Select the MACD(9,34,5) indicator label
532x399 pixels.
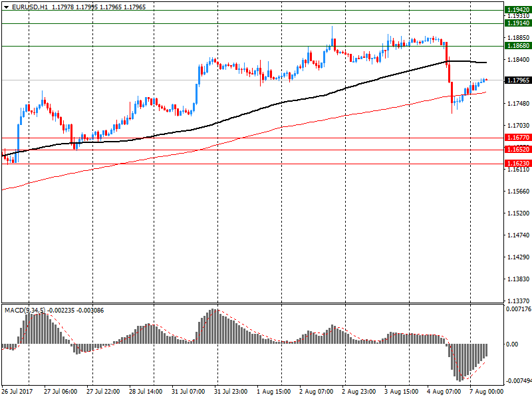pyautogui.click(x=25, y=311)
